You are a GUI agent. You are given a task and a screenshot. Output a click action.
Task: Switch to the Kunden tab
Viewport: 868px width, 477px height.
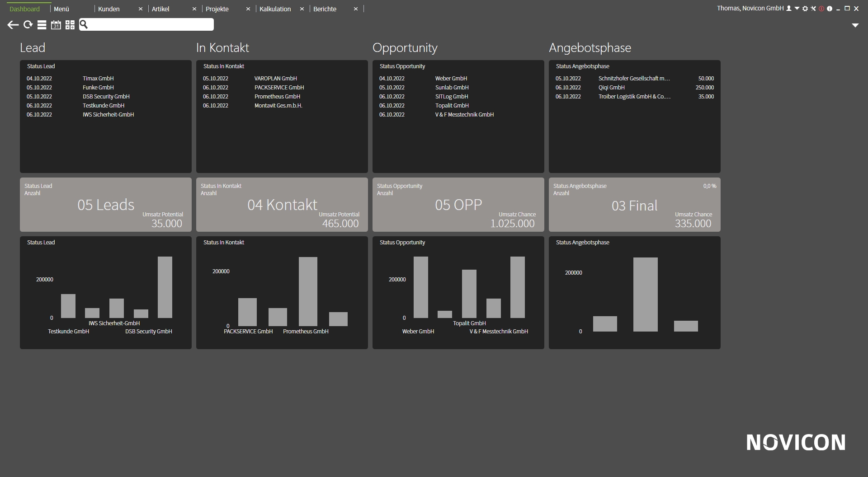coord(109,9)
